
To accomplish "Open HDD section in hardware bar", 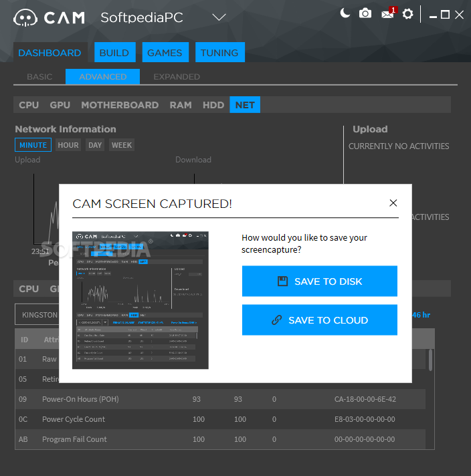I will (x=213, y=105).
